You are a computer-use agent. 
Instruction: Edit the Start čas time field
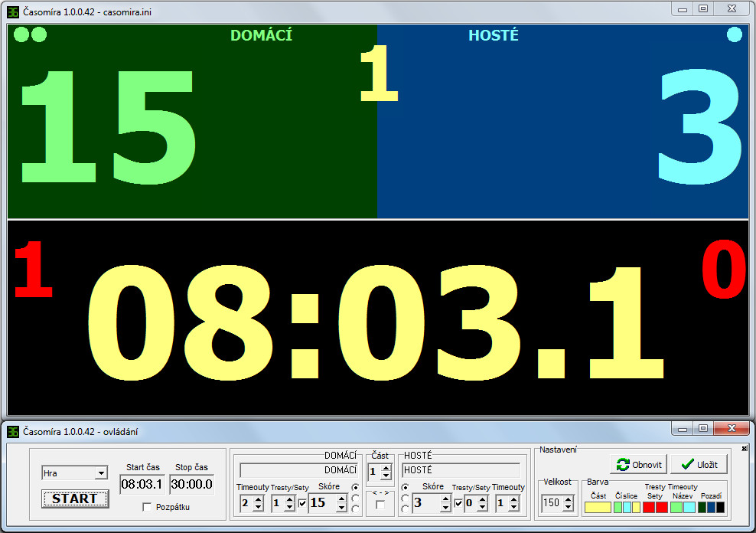pyautogui.click(x=142, y=484)
